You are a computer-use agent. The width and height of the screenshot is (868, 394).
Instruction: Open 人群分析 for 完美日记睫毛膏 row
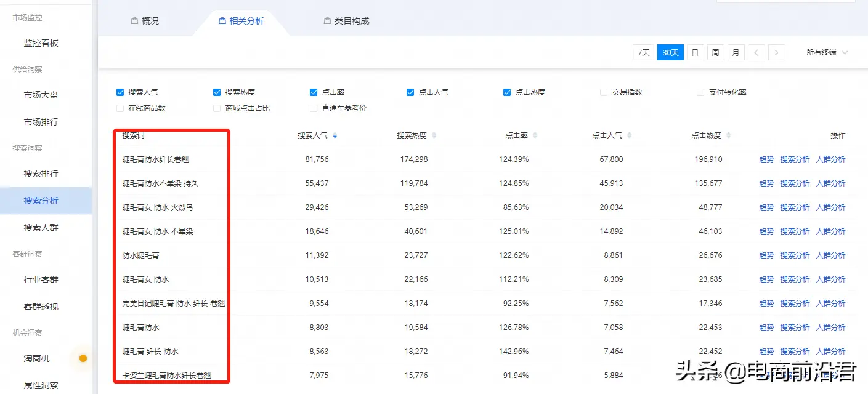(x=830, y=304)
